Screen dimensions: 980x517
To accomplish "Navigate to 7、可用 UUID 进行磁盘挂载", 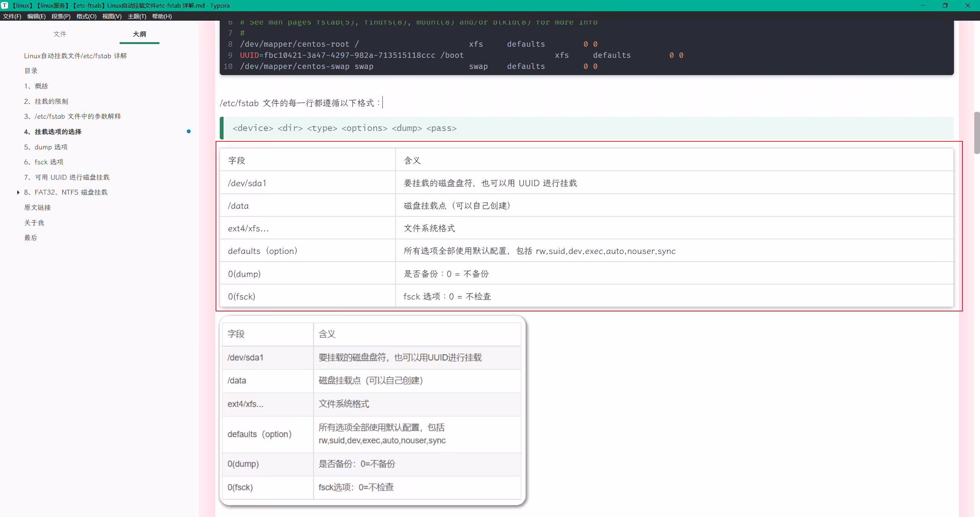I will (x=67, y=177).
